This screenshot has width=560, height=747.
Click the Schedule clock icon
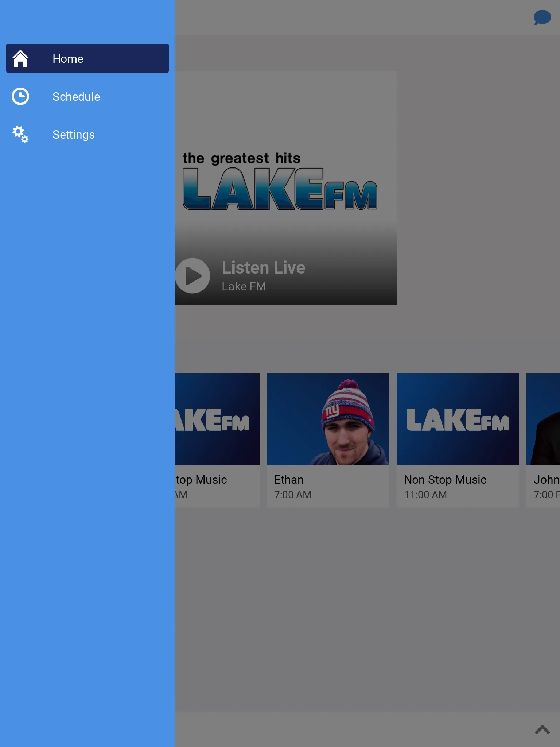[x=20, y=96]
